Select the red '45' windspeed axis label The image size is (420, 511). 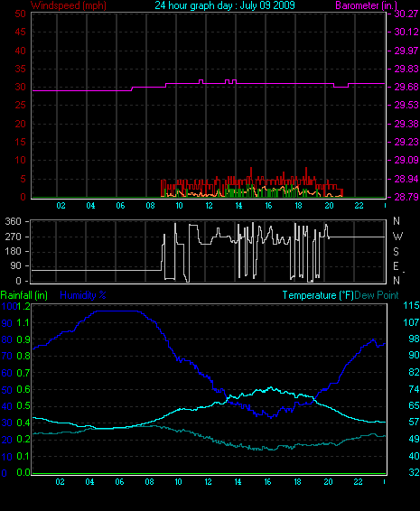(20, 32)
